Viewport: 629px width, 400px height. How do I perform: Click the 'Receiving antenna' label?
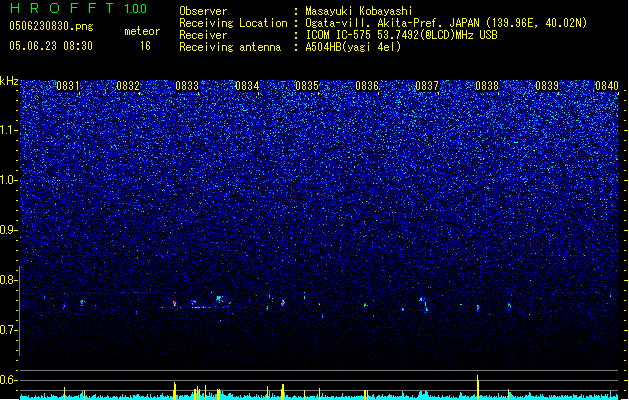coord(230,47)
